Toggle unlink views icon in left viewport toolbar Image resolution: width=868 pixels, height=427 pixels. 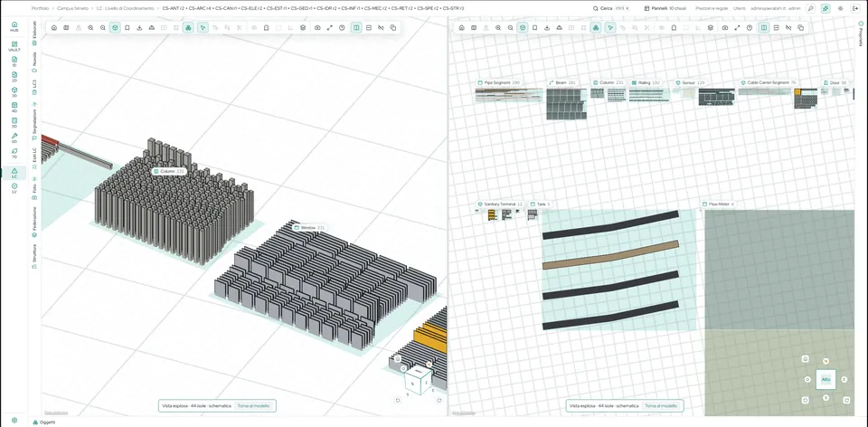coord(381,28)
